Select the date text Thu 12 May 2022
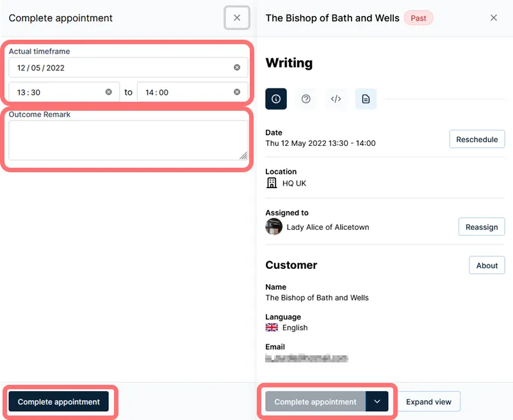The image size is (513, 420). tap(296, 143)
